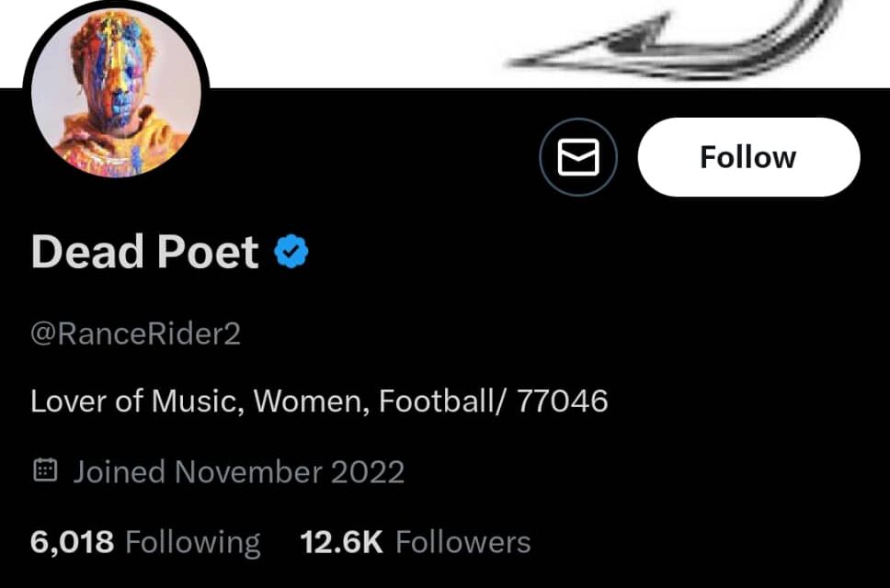890x588 pixels.
Task: Select the @RanceRider2 handle
Action: [x=135, y=334]
